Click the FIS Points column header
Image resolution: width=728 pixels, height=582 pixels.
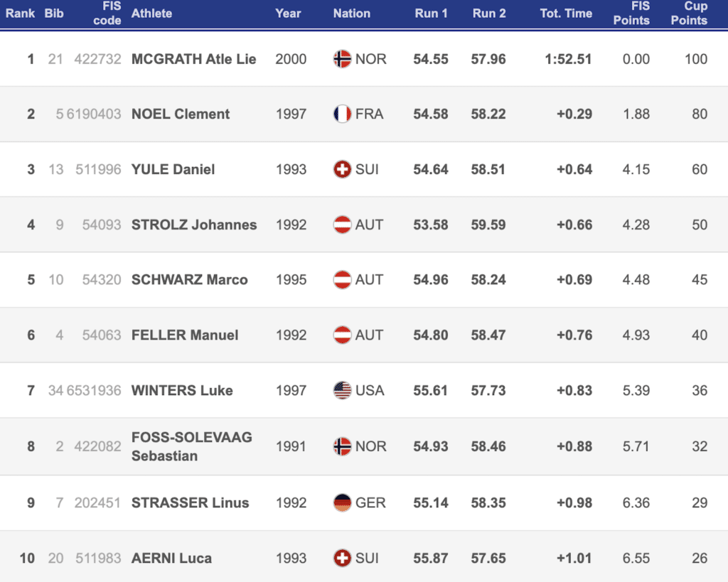coord(631,14)
